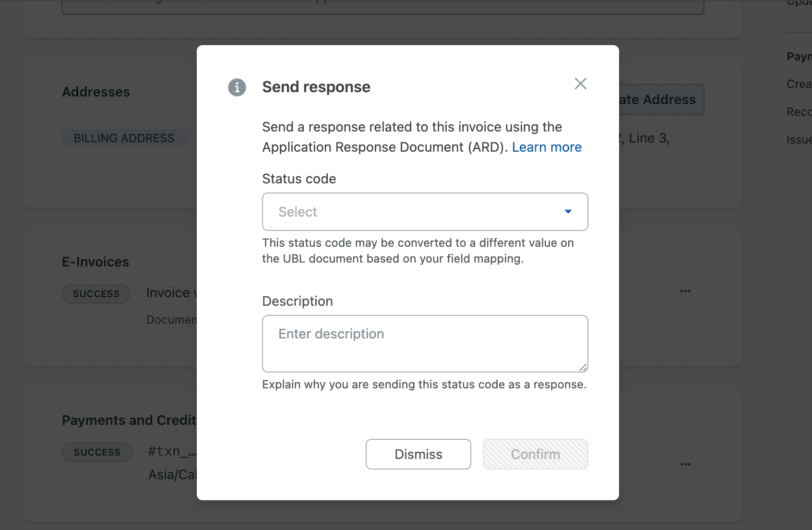Open Payments row three-dot menu

point(685,464)
